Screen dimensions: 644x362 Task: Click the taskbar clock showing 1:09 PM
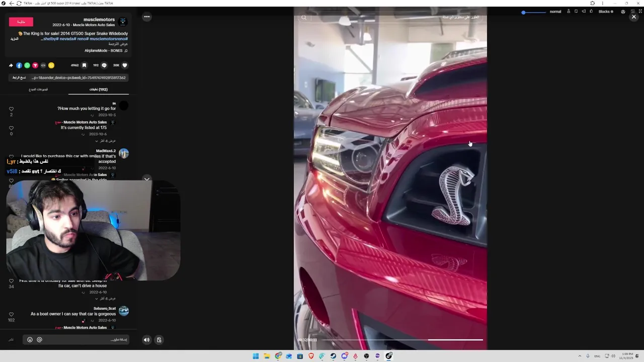pos(627,356)
